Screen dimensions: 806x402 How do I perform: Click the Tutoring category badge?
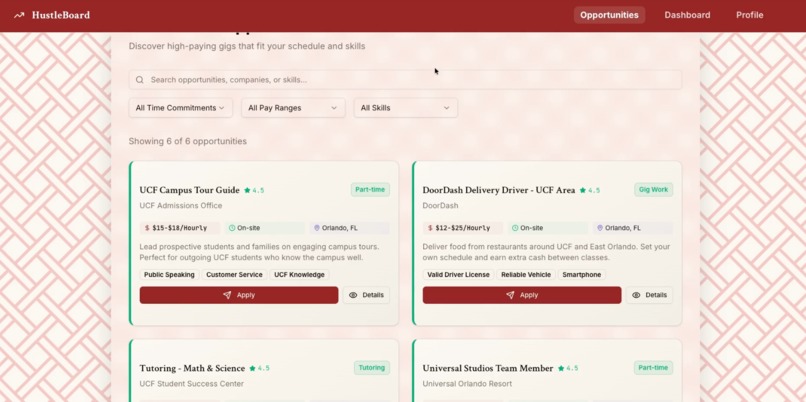(x=372, y=368)
